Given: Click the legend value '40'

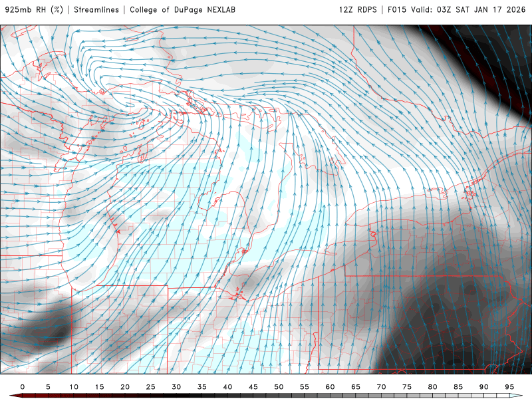Looking at the screenshot, I should (x=227, y=387).
